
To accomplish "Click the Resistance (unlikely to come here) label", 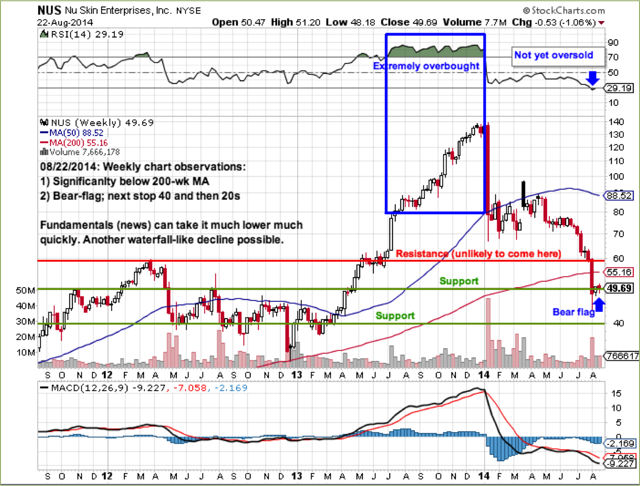I will tap(478, 254).
